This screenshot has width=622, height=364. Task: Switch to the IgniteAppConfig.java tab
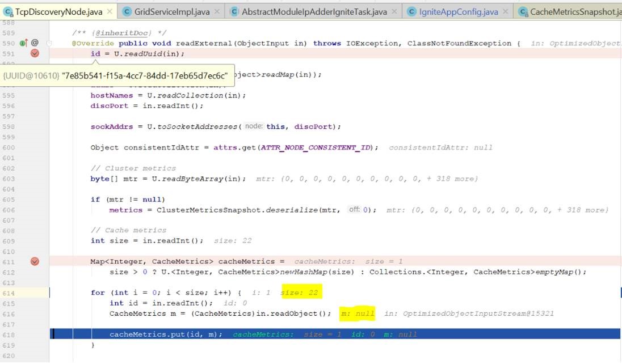click(459, 11)
